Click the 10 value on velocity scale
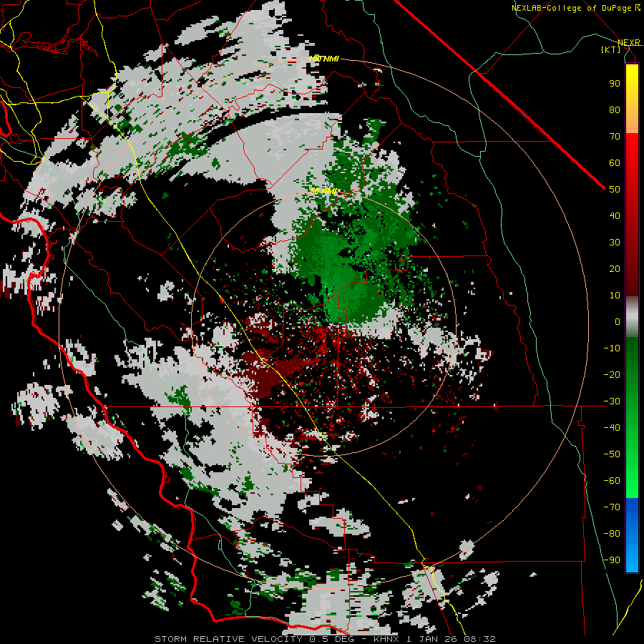Viewport: 644px width, 644px height. [x=615, y=296]
